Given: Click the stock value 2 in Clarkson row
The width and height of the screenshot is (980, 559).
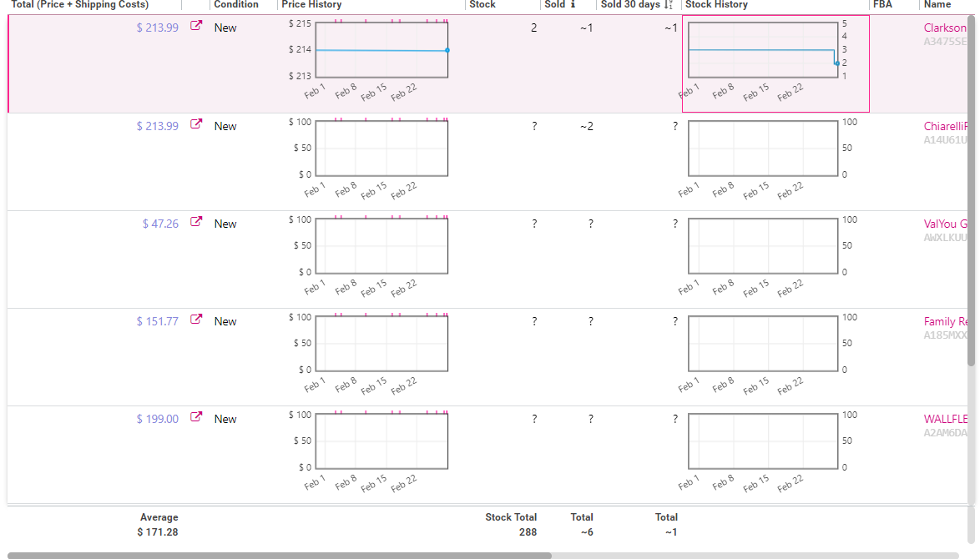Looking at the screenshot, I should tap(533, 28).
